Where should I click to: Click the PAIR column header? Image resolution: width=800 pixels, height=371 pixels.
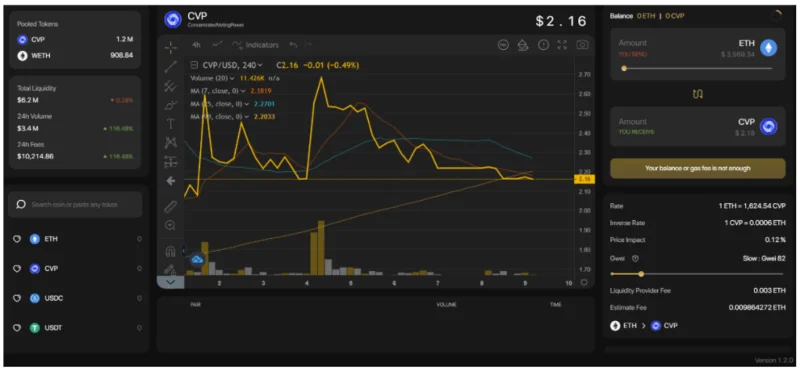[195, 305]
